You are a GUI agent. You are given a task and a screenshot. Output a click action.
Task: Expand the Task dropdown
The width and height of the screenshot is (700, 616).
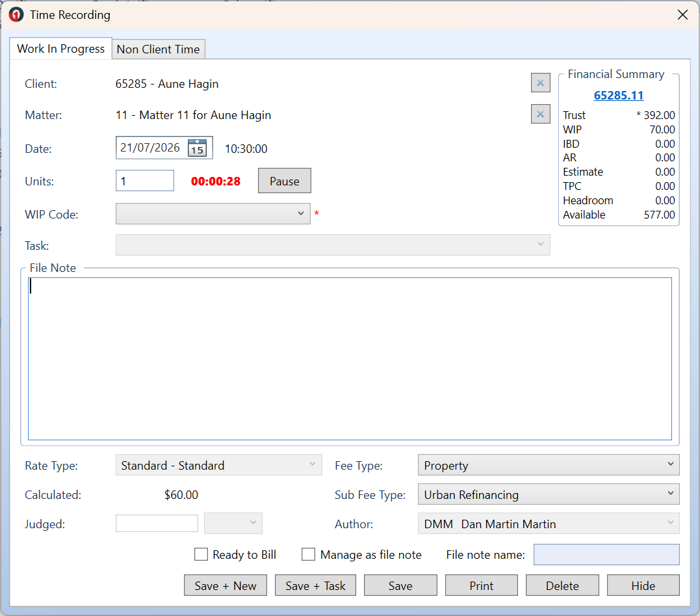click(333, 245)
